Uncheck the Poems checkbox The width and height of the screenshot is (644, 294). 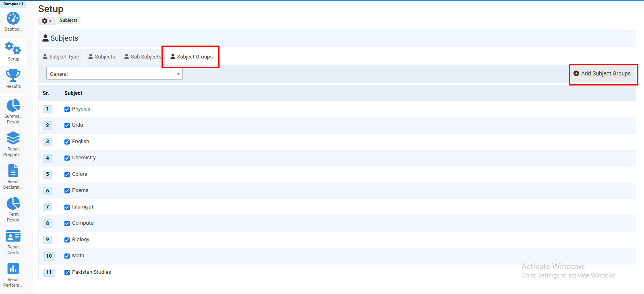(x=67, y=191)
